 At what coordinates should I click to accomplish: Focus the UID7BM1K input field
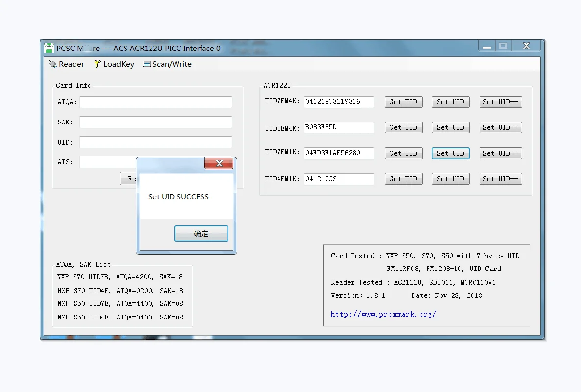339,153
